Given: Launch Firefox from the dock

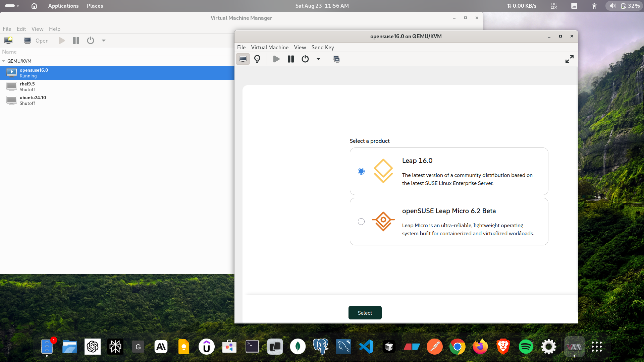Looking at the screenshot, I should tap(480, 347).
